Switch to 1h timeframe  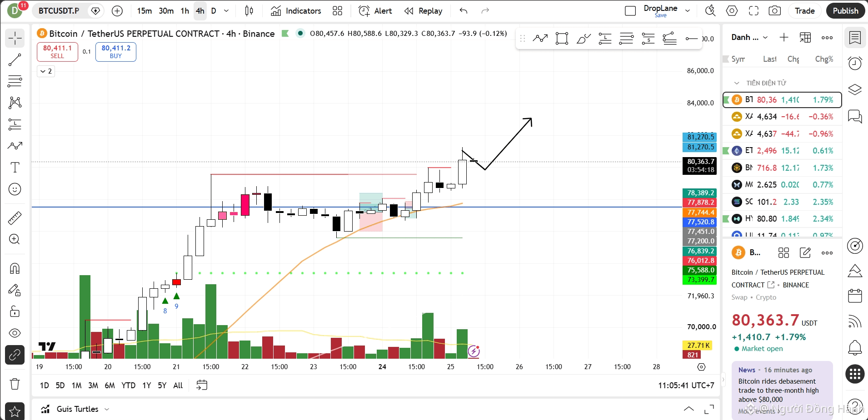[x=185, y=11]
